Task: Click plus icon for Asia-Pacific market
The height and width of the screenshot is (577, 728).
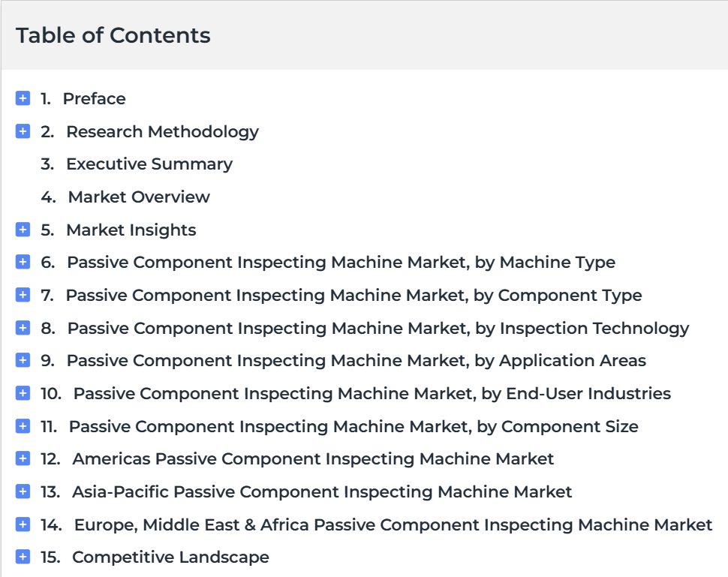Action: pyautogui.click(x=23, y=491)
